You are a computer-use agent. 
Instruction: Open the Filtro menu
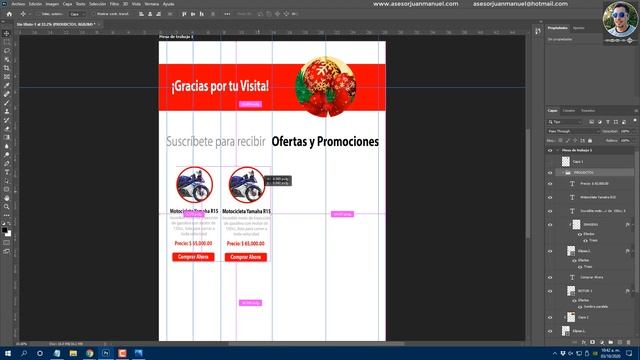(114, 4)
